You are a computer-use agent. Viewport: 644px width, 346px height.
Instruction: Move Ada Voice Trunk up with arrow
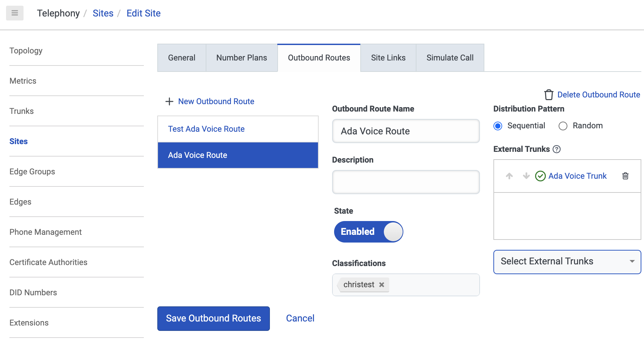[509, 176]
